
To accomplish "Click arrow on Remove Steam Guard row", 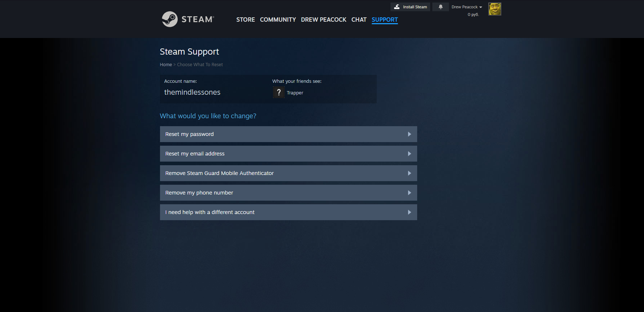I will point(409,173).
